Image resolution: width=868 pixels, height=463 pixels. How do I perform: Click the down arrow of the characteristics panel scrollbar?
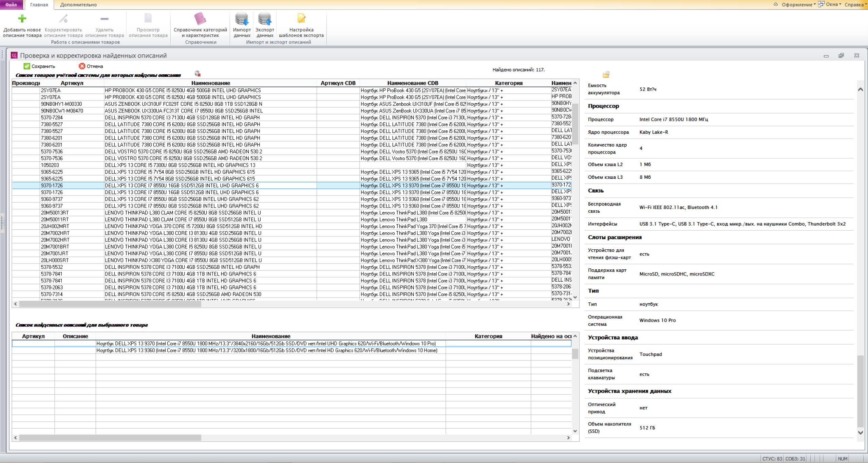(860, 432)
